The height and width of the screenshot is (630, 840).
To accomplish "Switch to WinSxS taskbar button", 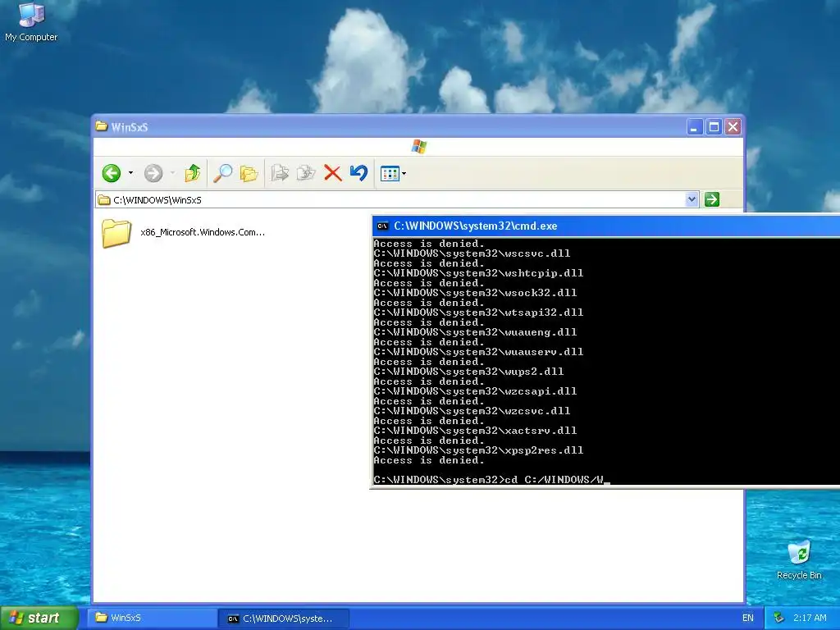I will pyautogui.click(x=153, y=618).
